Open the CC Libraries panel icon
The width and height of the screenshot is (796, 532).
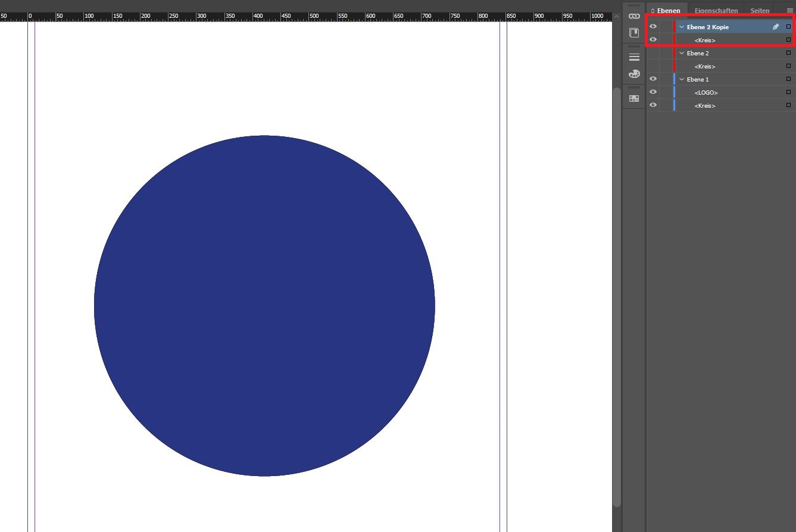pyautogui.click(x=634, y=33)
